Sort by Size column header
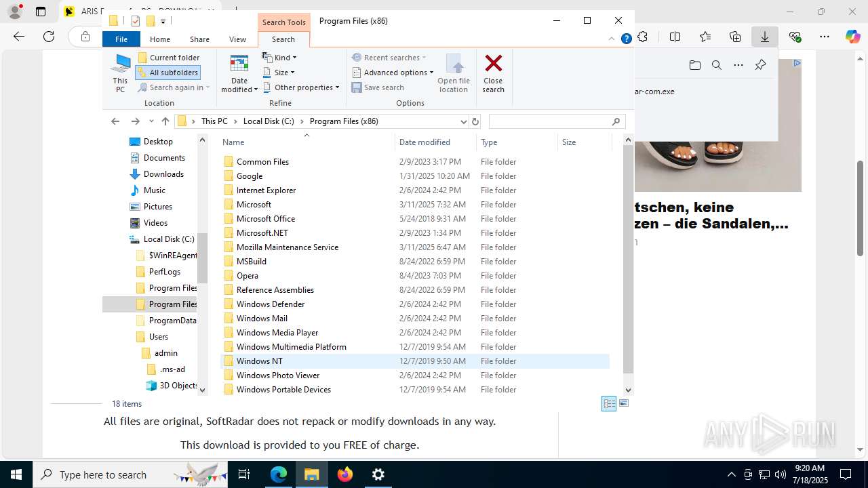 click(585, 142)
